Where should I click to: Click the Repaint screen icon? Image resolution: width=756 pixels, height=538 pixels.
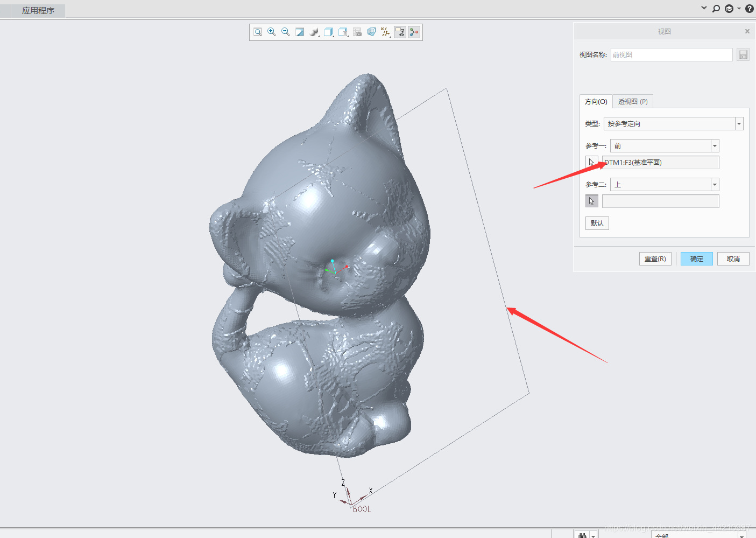pos(300,32)
